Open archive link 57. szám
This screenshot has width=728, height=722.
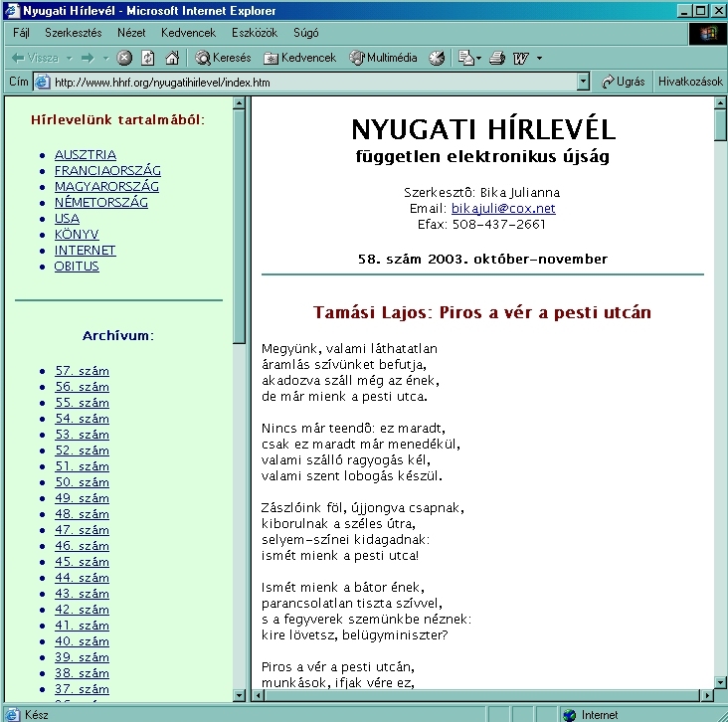[x=83, y=371]
